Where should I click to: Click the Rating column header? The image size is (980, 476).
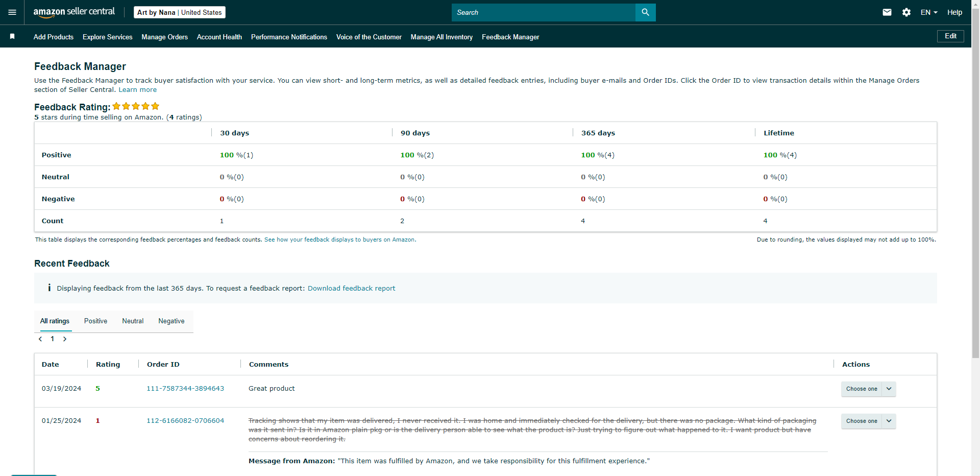pos(108,364)
